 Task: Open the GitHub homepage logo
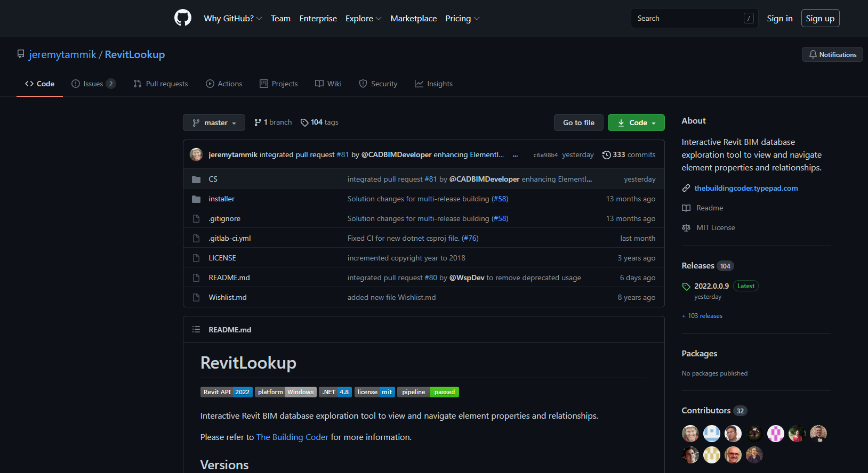click(x=183, y=18)
